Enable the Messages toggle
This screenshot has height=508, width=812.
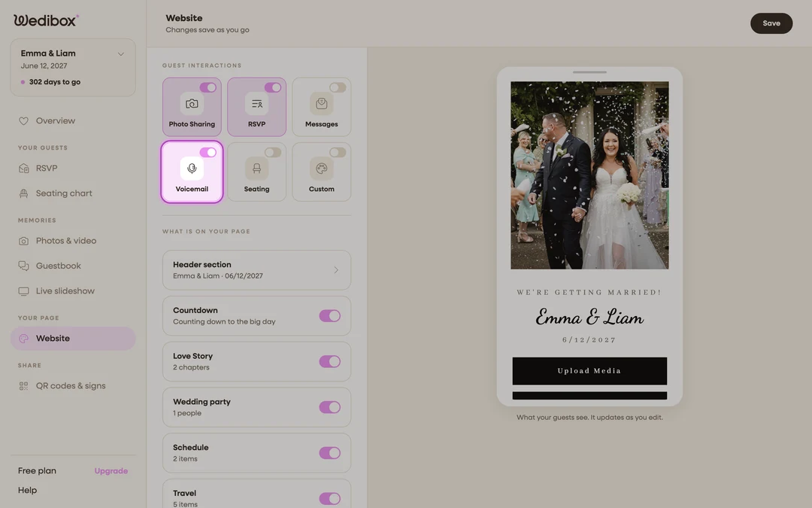(338, 87)
